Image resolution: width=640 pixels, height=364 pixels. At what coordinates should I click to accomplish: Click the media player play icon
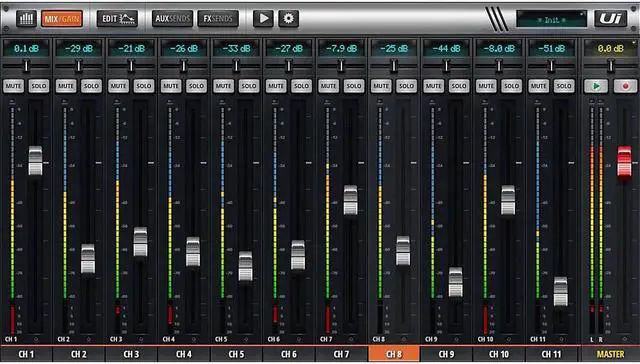264,19
